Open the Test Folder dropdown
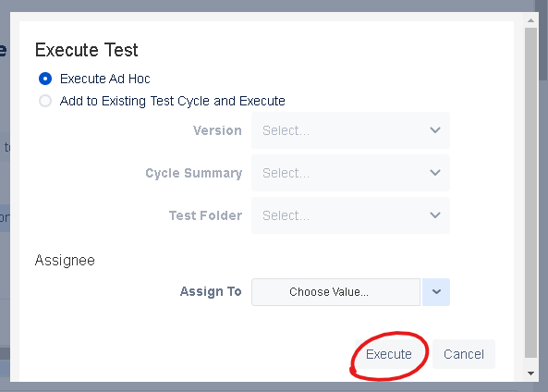Screen dimensions: 548x392 pos(350,215)
